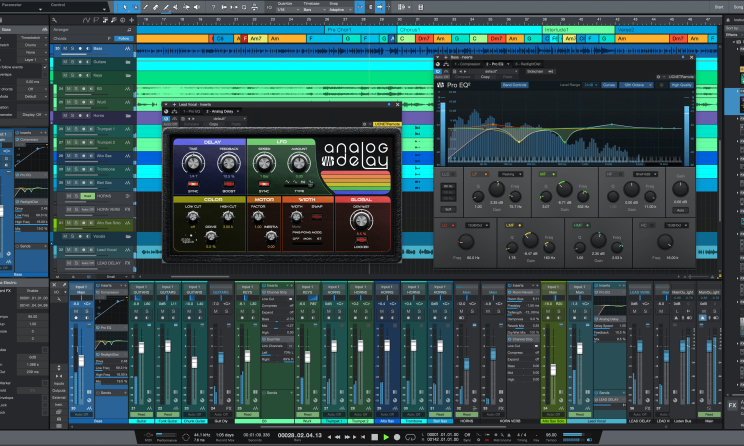Click the Horns folder track icon

click(128, 115)
